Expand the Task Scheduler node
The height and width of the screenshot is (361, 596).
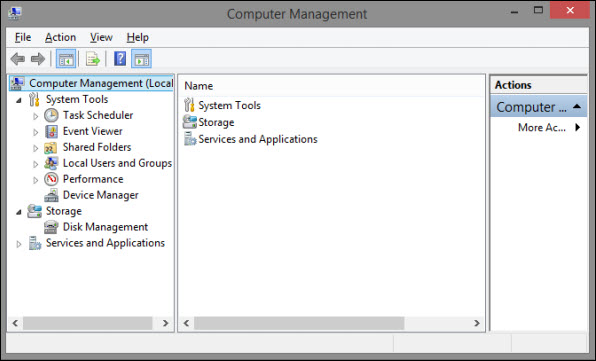36,116
